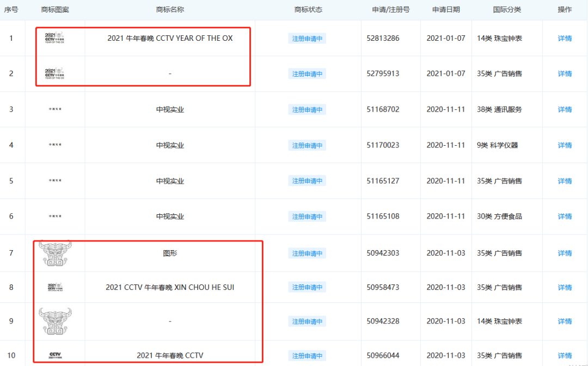588x366 pixels.
Task: Click application number 50942303
Action: tap(383, 253)
